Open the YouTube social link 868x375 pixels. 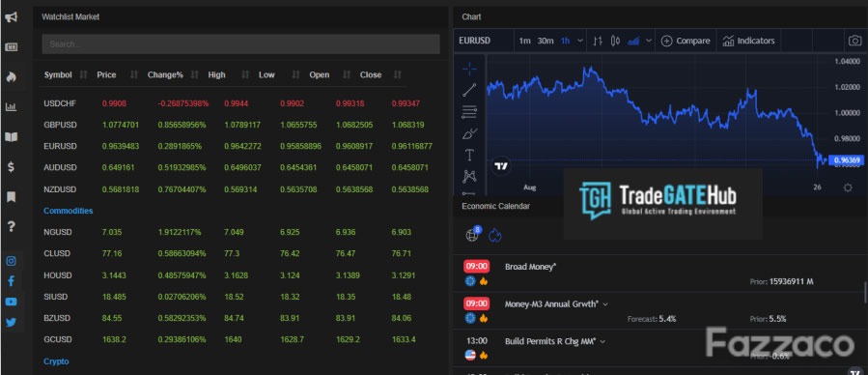[11, 302]
